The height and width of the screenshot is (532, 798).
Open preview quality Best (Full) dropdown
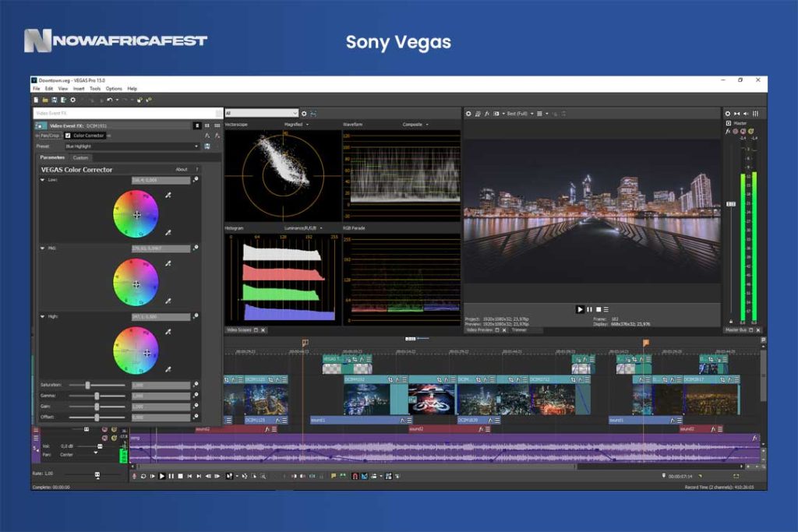tap(520, 114)
